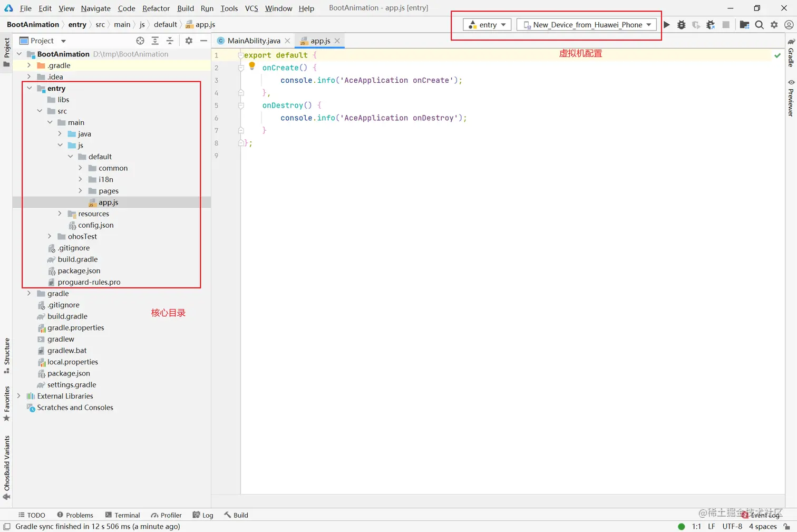Open the Gradle tool window
This screenshot has height=532, width=797.
[791, 53]
